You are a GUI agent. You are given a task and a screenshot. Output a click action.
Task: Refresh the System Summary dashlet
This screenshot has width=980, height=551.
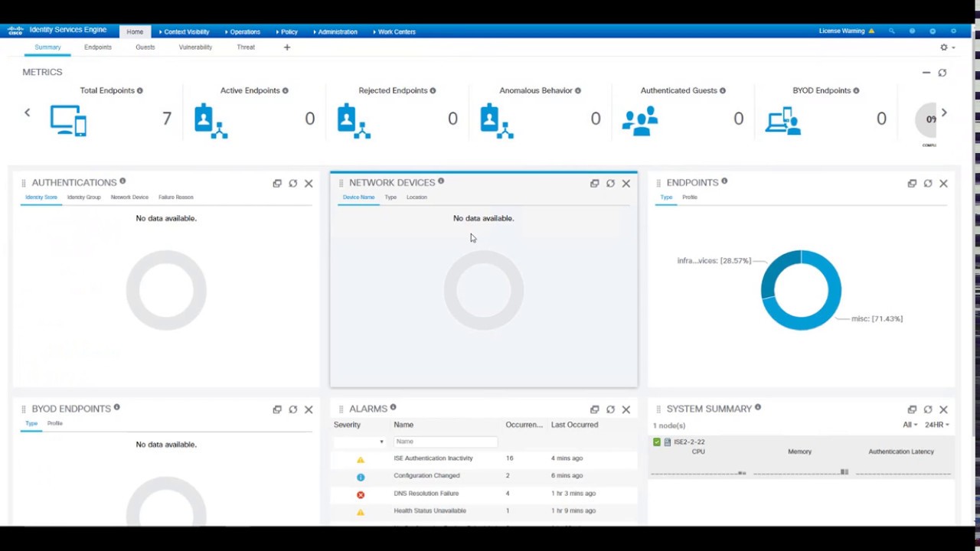coord(928,409)
